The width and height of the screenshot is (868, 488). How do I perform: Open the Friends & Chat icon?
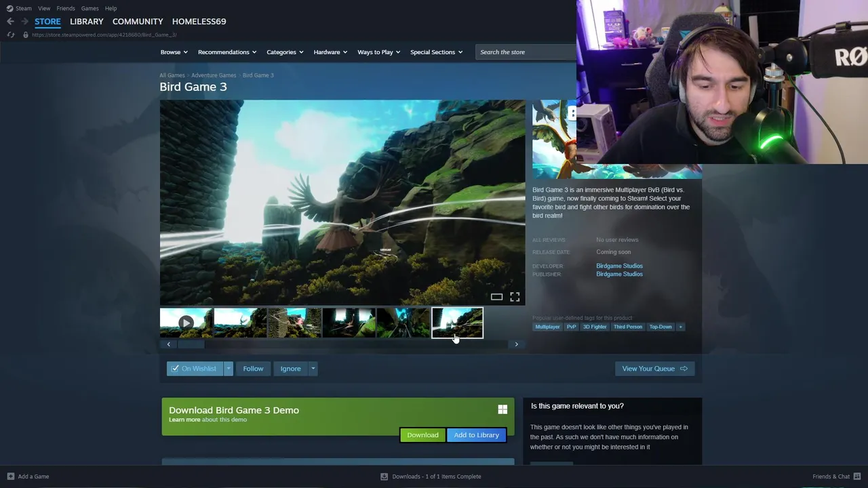(x=857, y=476)
